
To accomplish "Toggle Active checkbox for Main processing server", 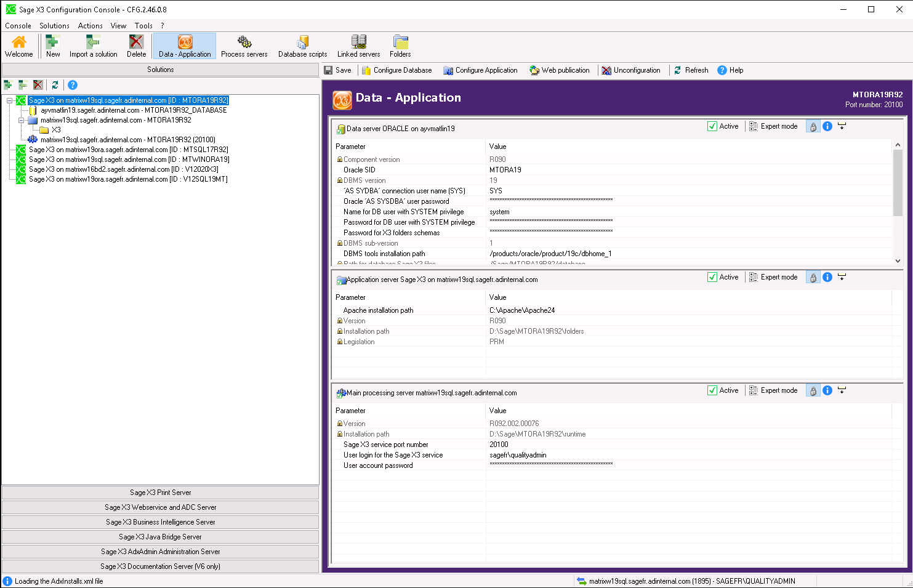I will (712, 390).
